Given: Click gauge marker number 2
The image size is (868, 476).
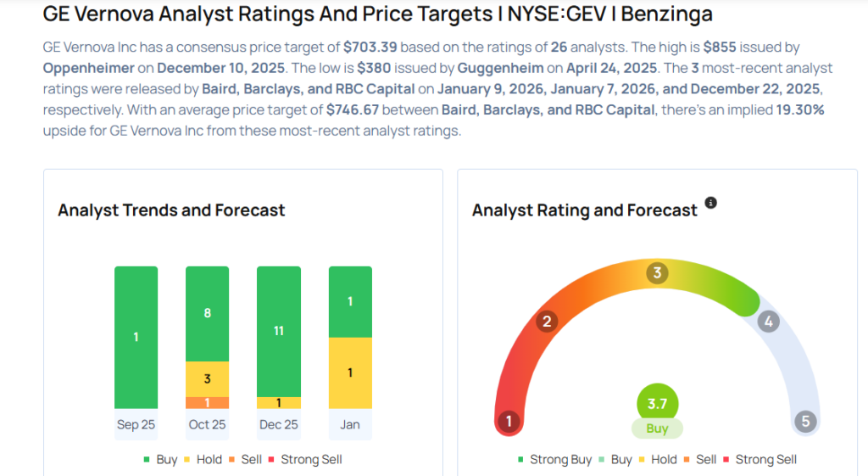Looking at the screenshot, I should [x=548, y=321].
